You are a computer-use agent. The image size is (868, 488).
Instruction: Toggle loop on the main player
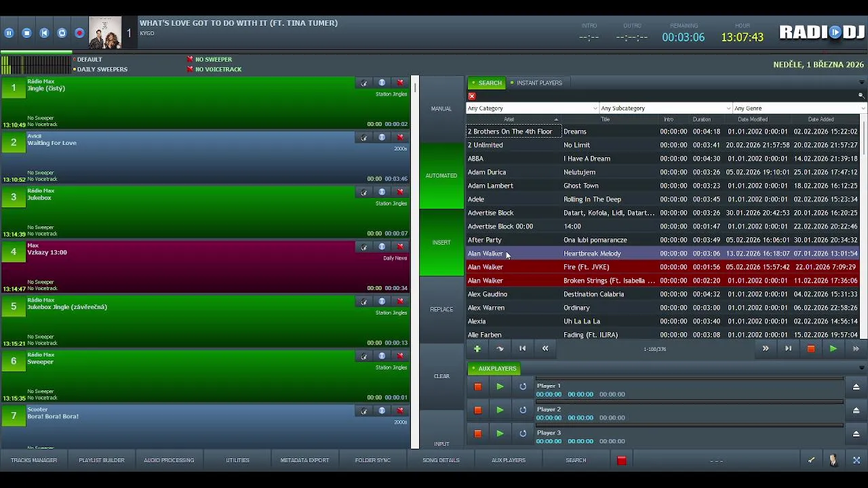pyautogui.click(x=62, y=33)
